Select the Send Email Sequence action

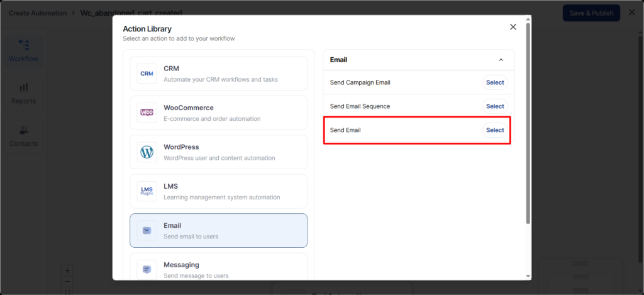495,106
